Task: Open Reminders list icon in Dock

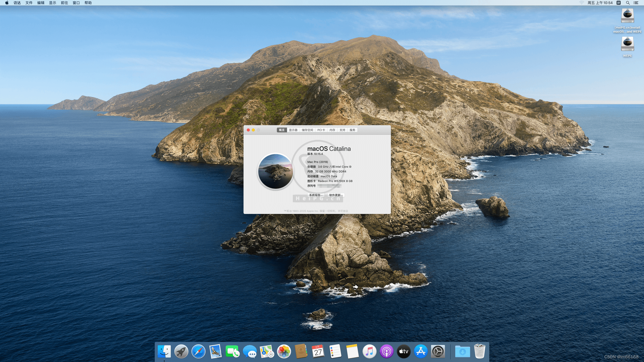Action: point(335,352)
